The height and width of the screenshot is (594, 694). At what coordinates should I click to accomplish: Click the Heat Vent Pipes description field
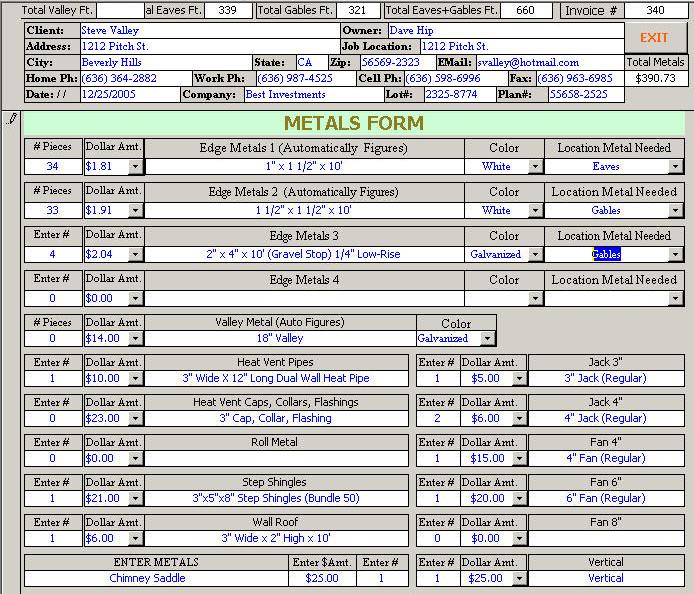coord(276,378)
